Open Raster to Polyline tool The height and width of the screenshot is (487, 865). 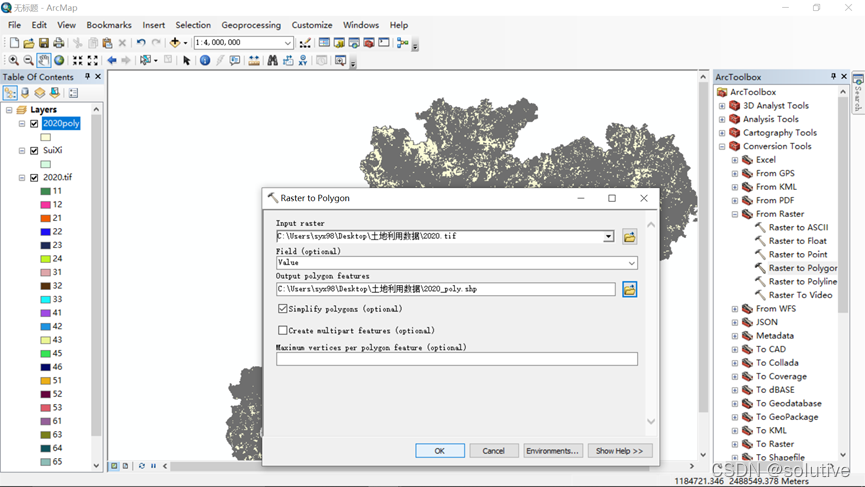803,281
